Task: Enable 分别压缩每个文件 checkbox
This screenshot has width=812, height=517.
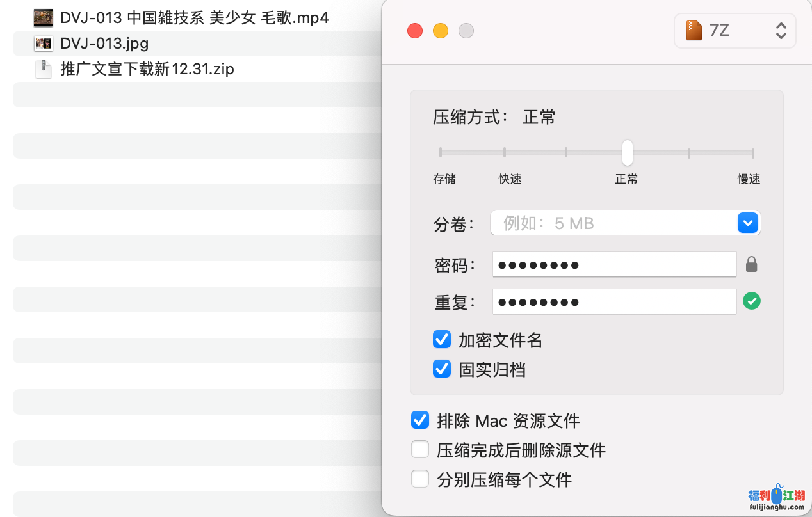Action: 420,479
